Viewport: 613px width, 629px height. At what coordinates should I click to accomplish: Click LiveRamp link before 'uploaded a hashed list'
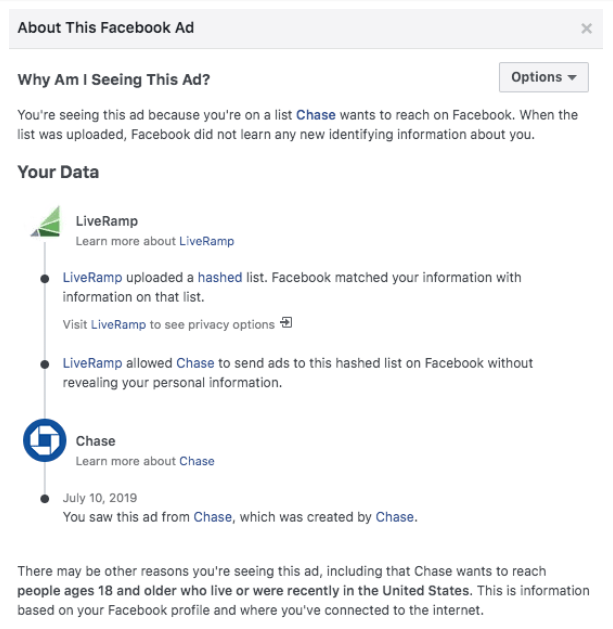coord(92,277)
